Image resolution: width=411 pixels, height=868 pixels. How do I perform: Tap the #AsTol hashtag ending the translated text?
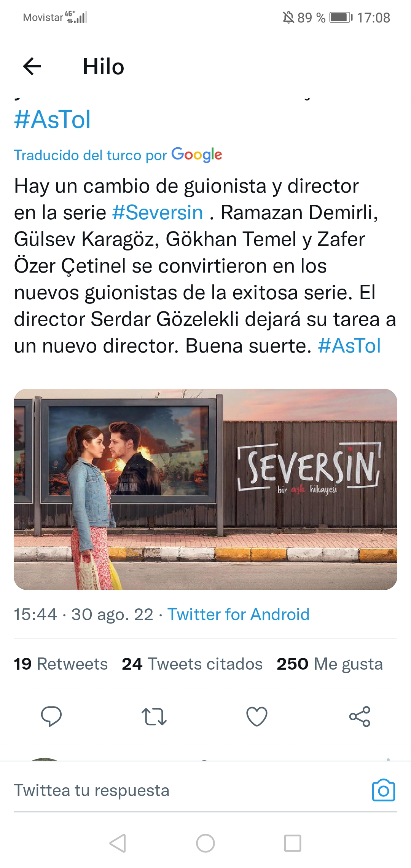(x=349, y=346)
